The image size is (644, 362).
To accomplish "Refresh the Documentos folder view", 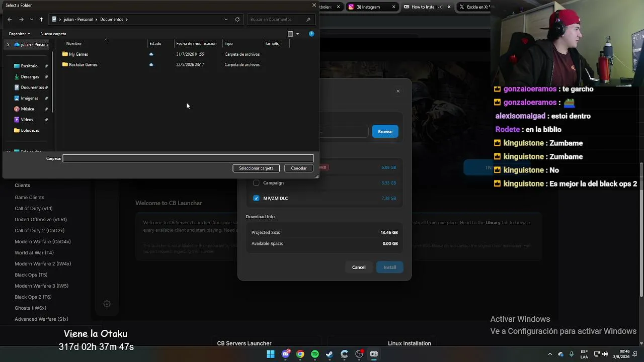I will click(237, 20).
